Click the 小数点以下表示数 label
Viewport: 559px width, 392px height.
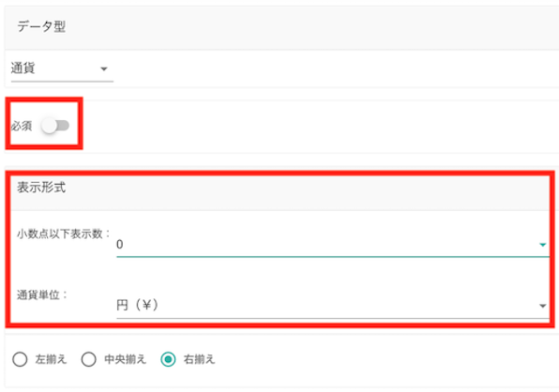[64, 234]
